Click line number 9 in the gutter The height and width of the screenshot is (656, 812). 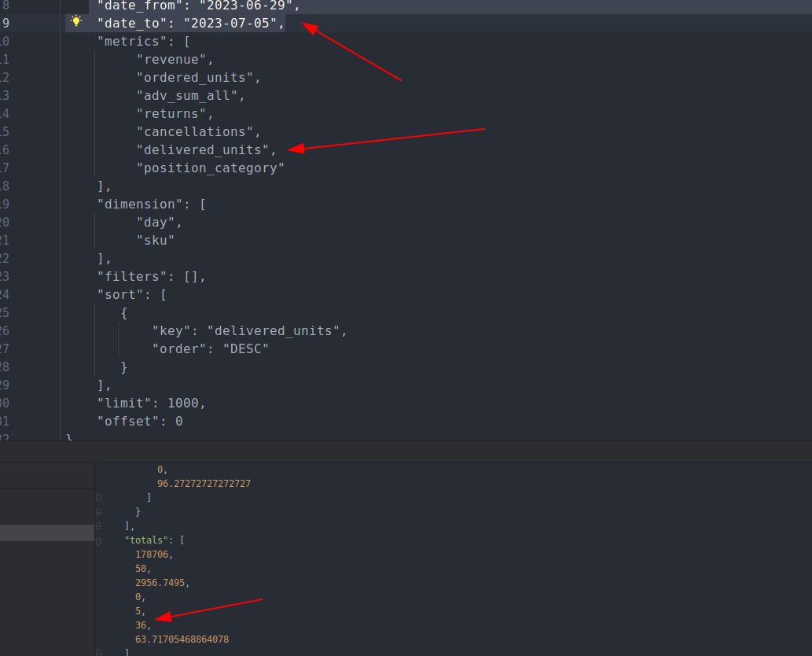click(6, 24)
